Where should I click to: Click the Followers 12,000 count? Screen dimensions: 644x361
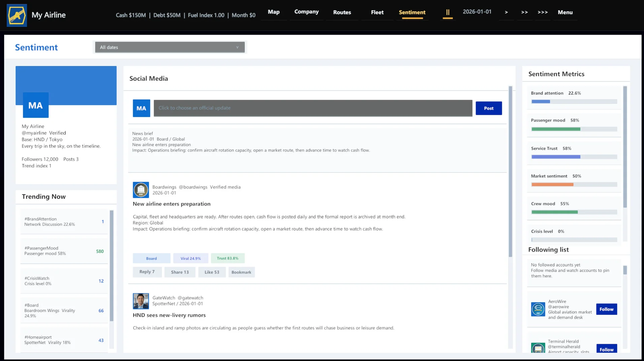point(40,159)
